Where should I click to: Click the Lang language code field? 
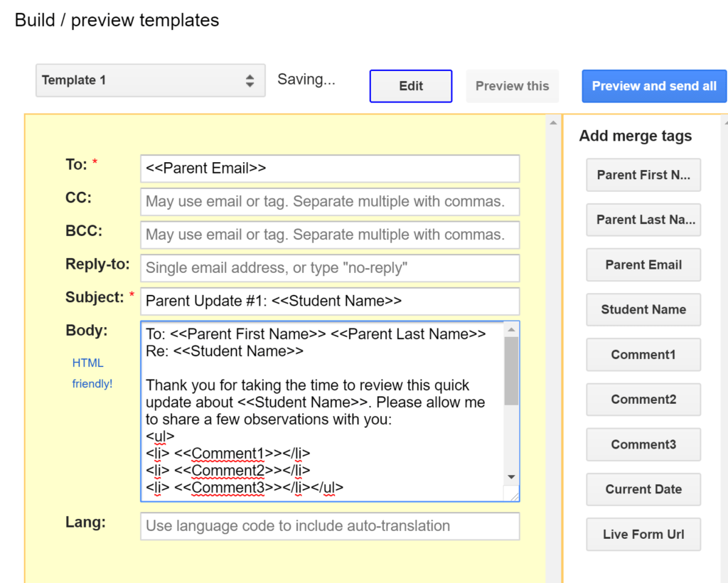(x=330, y=526)
